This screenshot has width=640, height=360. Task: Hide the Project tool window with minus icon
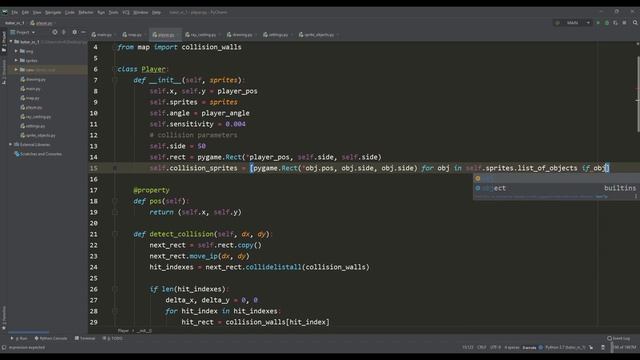[x=83, y=32]
